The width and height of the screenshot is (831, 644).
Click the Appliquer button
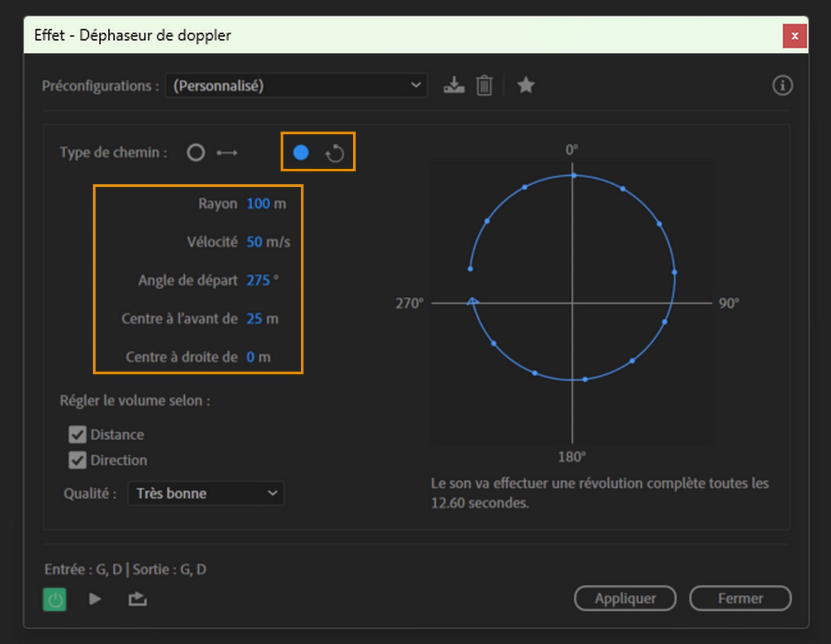pyautogui.click(x=625, y=598)
